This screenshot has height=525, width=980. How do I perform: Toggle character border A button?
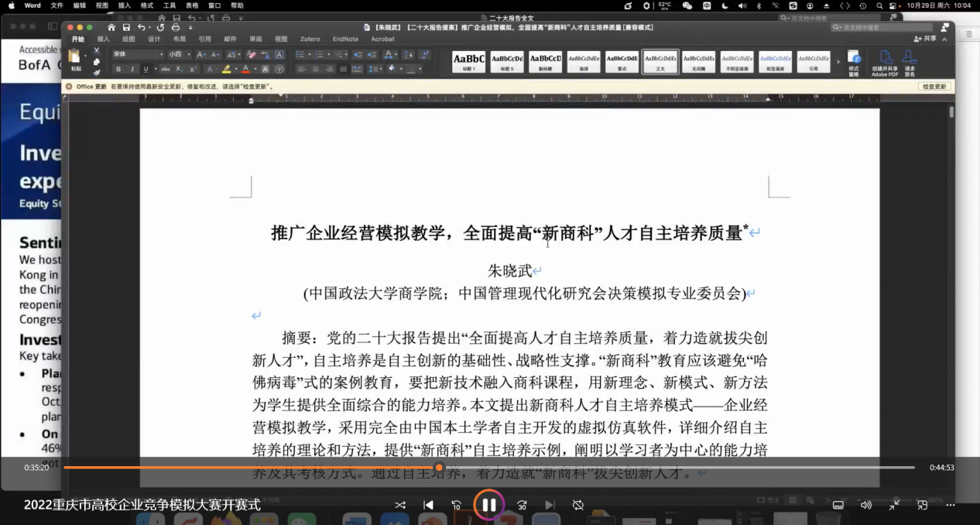279,54
